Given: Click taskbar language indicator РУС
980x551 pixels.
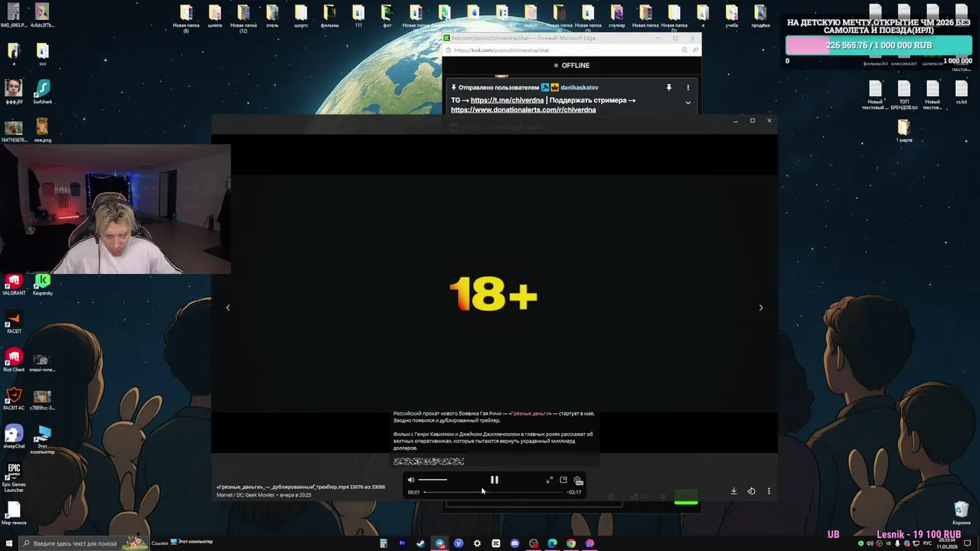Looking at the screenshot, I should (x=927, y=543).
